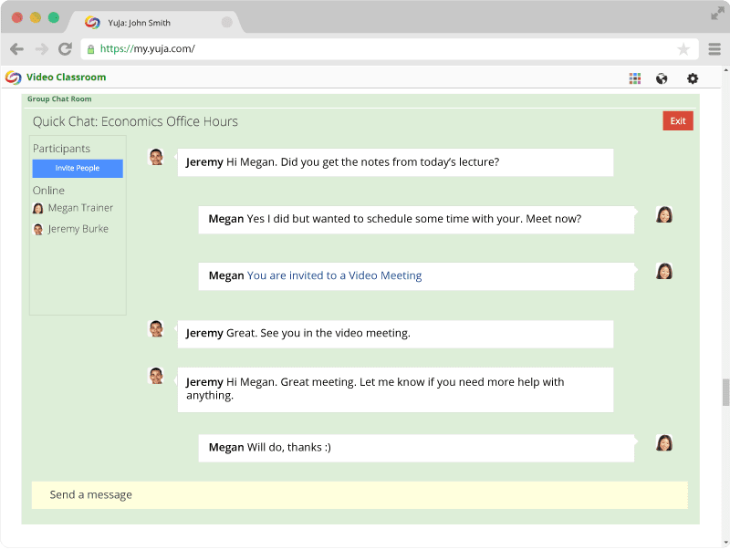Click the Send a message field
Image resolution: width=730 pixels, height=560 pixels.
click(360, 495)
